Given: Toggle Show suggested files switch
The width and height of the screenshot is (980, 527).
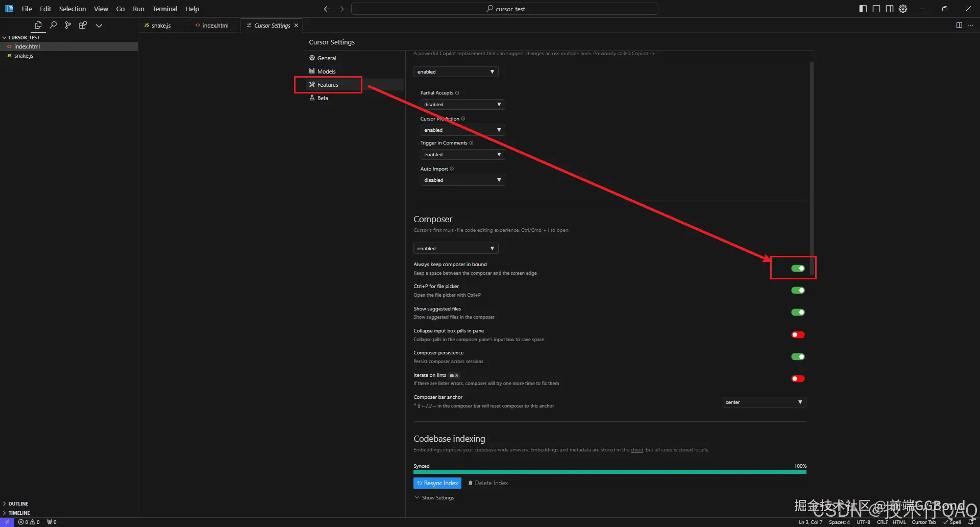Looking at the screenshot, I should click(x=798, y=313).
